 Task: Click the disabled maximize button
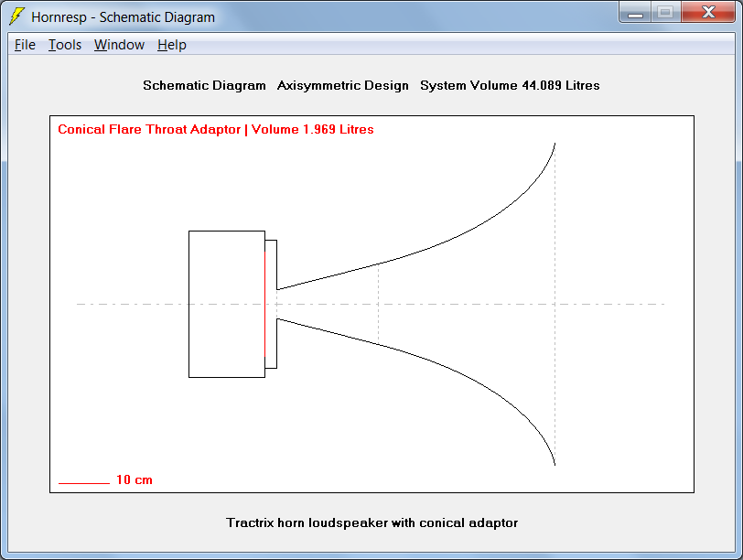[x=666, y=12]
